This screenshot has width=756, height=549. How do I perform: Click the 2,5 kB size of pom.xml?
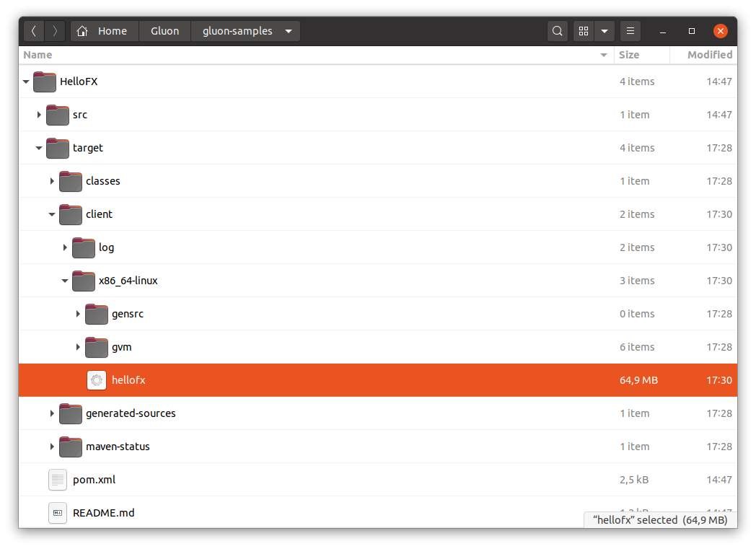point(634,480)
